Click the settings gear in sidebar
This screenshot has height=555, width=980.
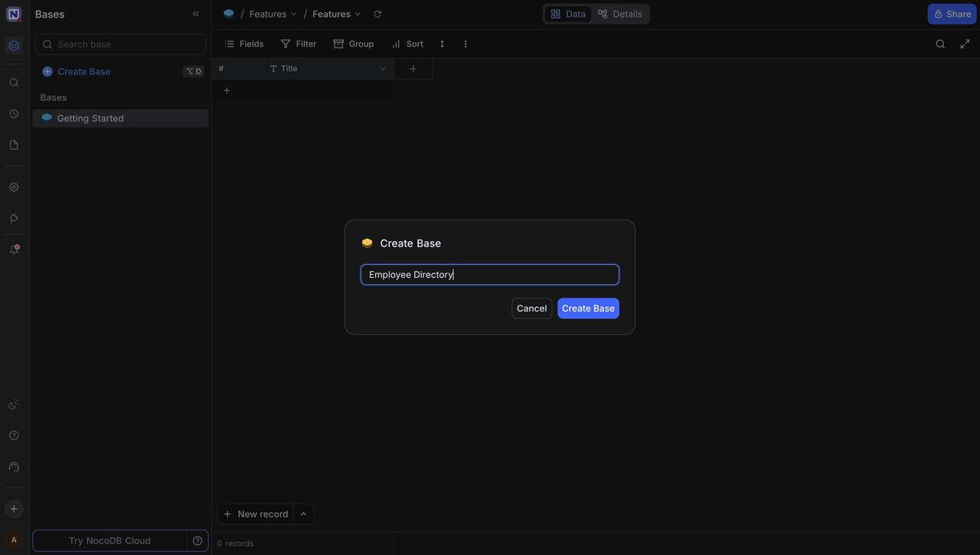coord(13,187)
